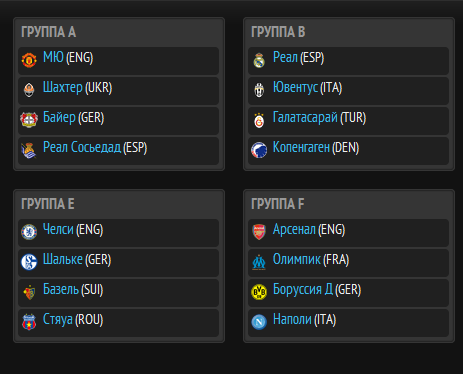Click the Real Madrid crest icon
This screenshot has width=463, height=374.
259,60
